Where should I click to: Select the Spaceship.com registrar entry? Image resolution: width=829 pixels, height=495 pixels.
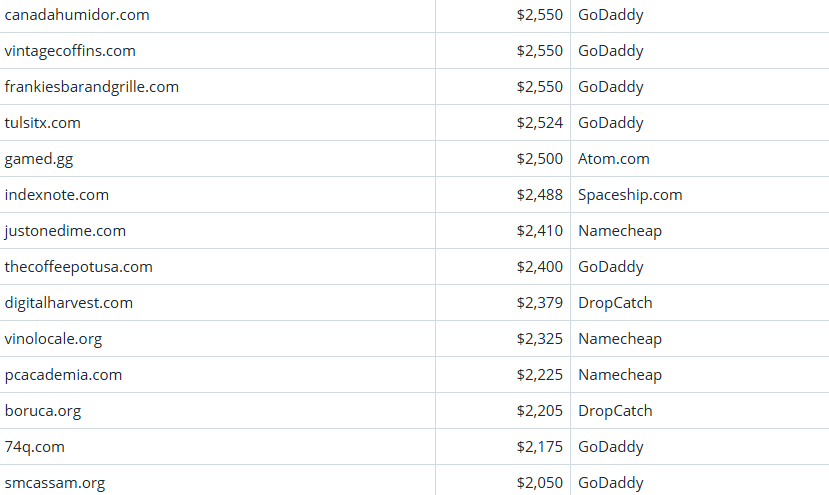click(x=630, y=195)
